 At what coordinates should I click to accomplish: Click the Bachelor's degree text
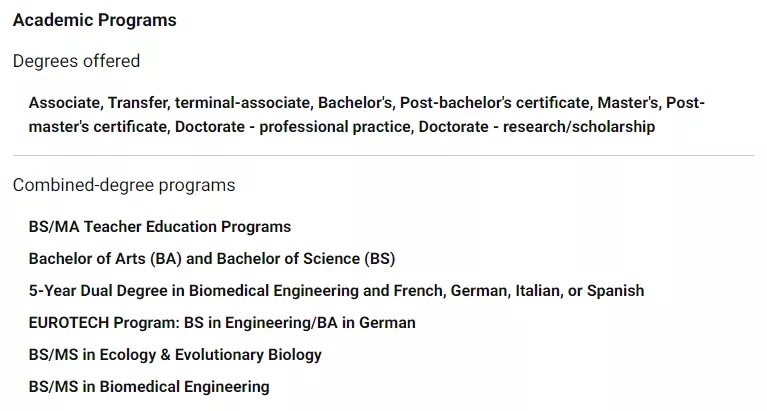pos(355,103)
